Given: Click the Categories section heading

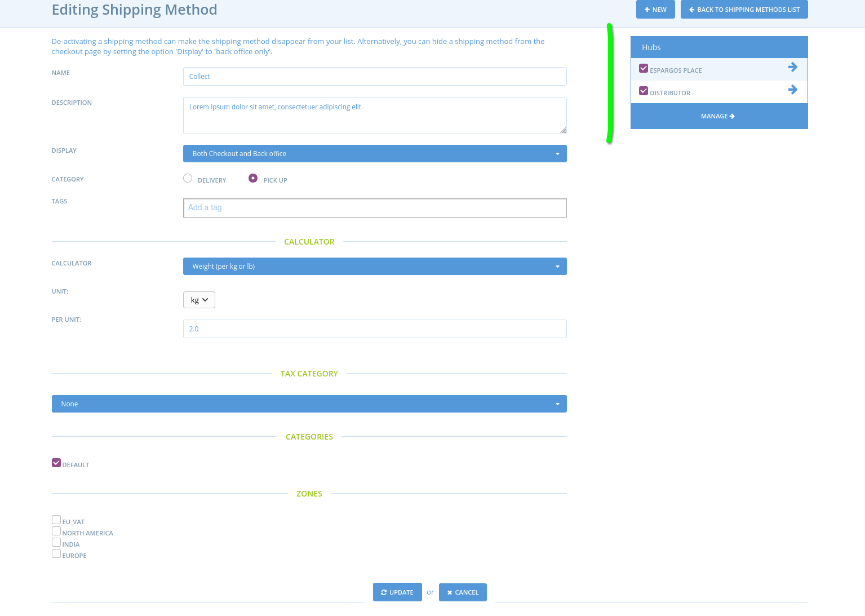Looking at the screenshot, I should click(x=309, y=437).
